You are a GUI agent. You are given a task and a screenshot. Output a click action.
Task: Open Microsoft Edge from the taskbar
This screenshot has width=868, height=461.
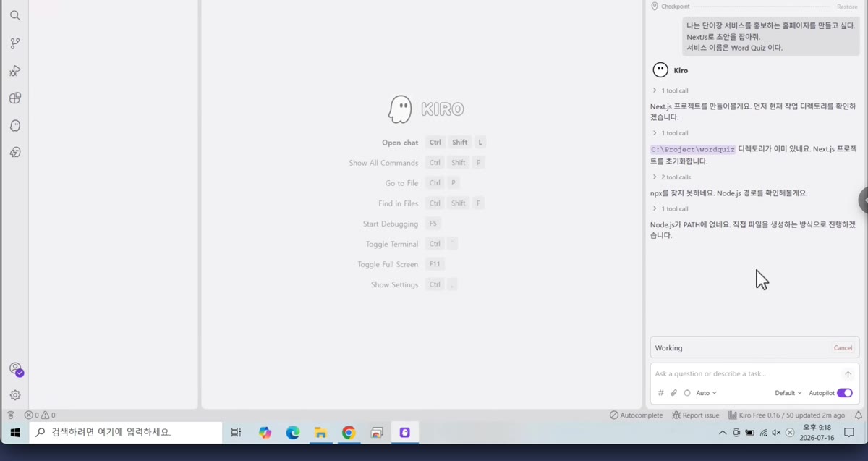tap(292, 433)
